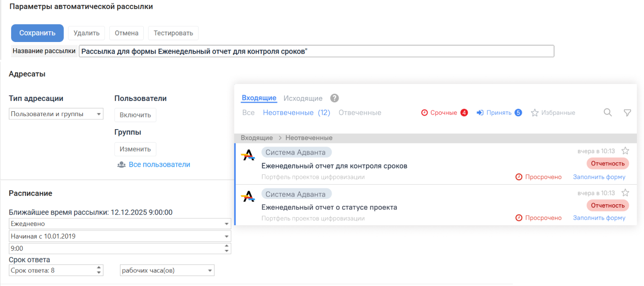The height and width of the screenshot is (286, 644).
Task: Open search with the magnifier icon
Action: [x=607, y=113]
